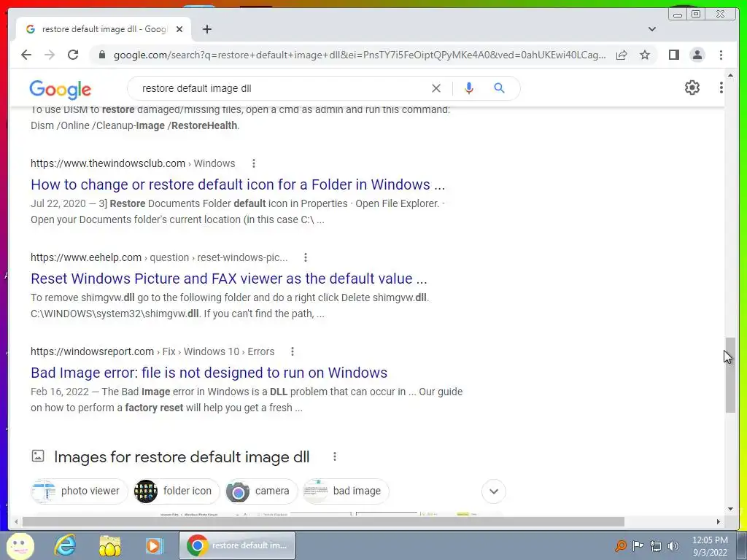Click scroll left arrow on horizontal bar
This screenshot has width=747, height=560.
coord(16,522)
